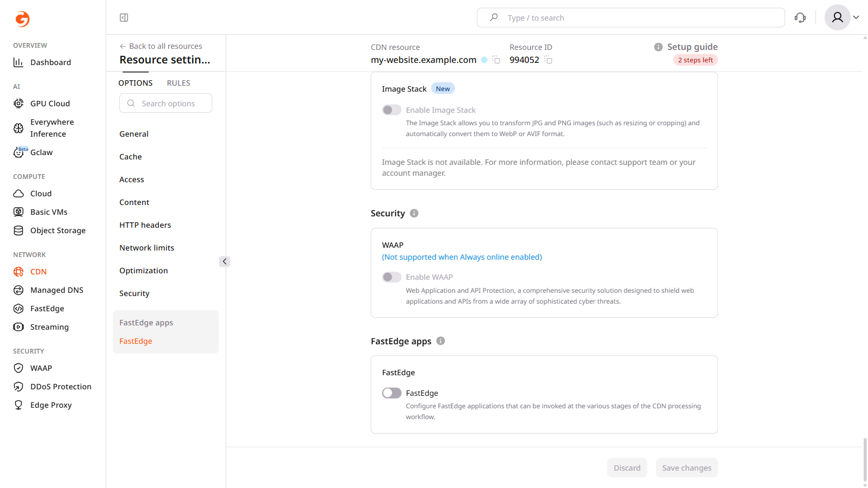
Task: Click the page vertical scrollbar
Action: (865, 460)
